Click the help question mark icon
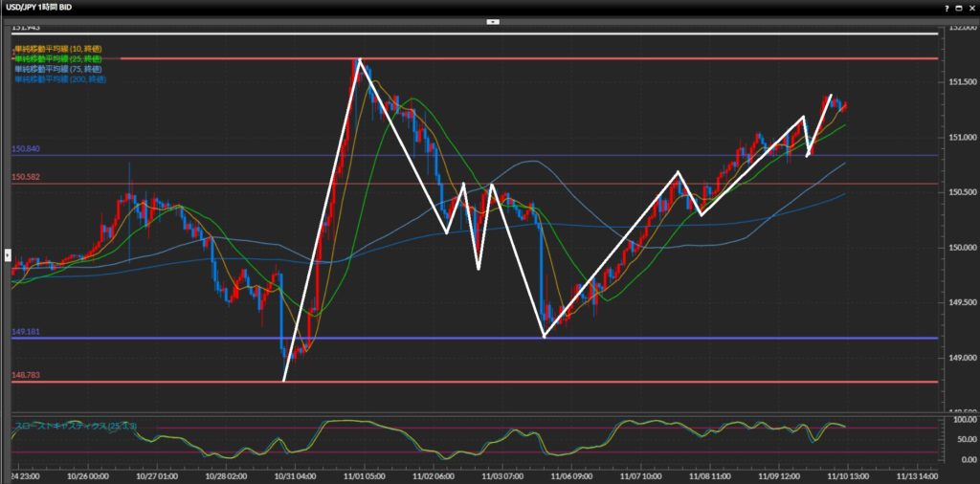 [947, 7]
